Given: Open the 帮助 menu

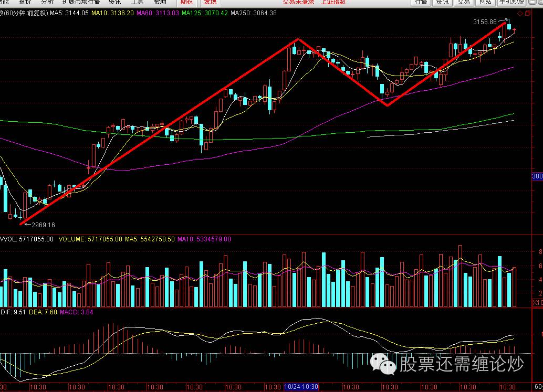Looking at the screenshot, I should (x=160, y=2).
